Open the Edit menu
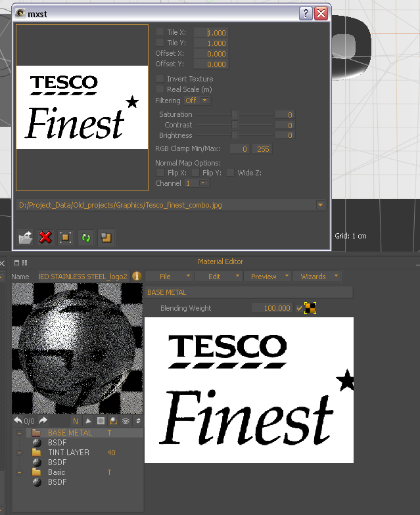 218,276
